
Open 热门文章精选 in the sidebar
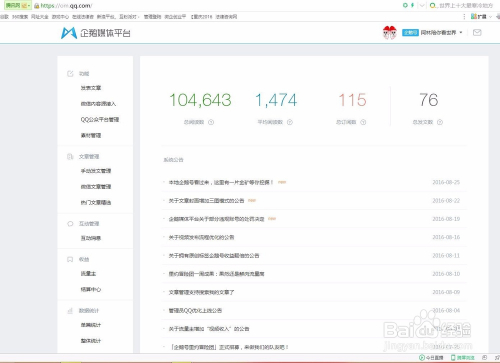(x=96, y=202)
